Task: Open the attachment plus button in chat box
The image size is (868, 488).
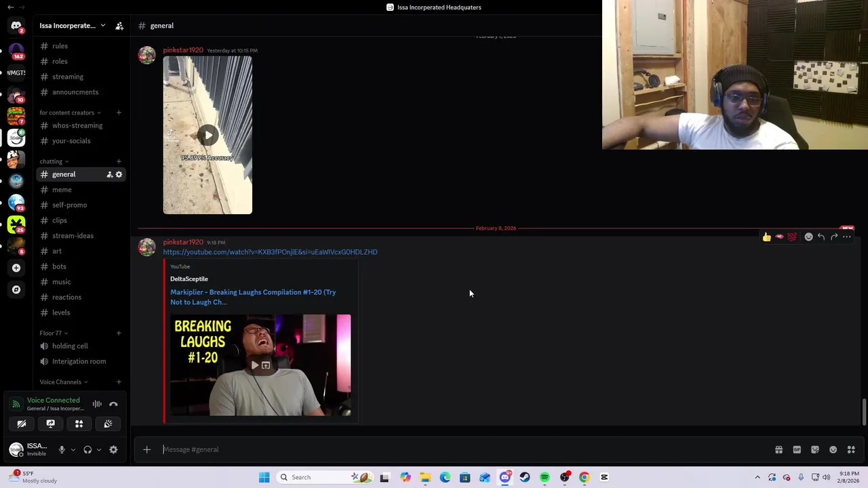Action: [x=146, y=449]
